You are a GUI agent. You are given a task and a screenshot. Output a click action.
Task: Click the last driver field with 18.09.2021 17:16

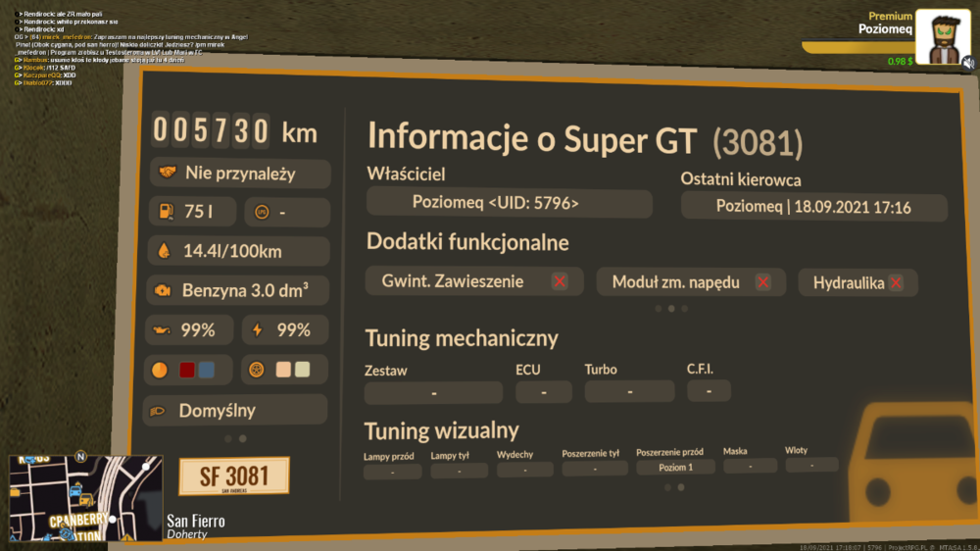(x=813, y=207)
